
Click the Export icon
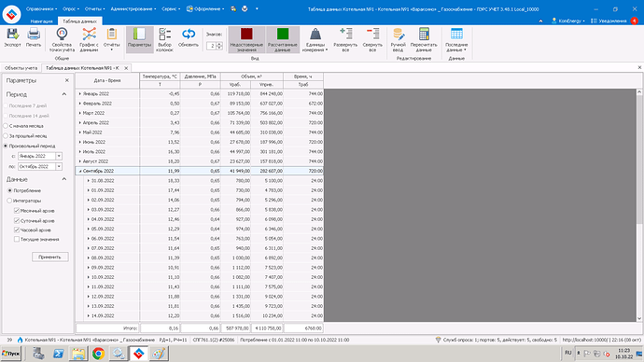click(12, 37)
